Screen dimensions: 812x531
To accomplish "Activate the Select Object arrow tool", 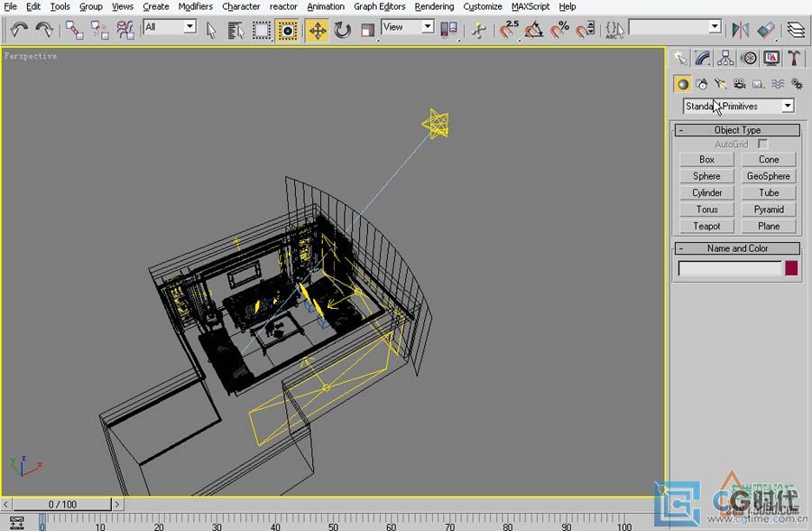I will 211,31.
